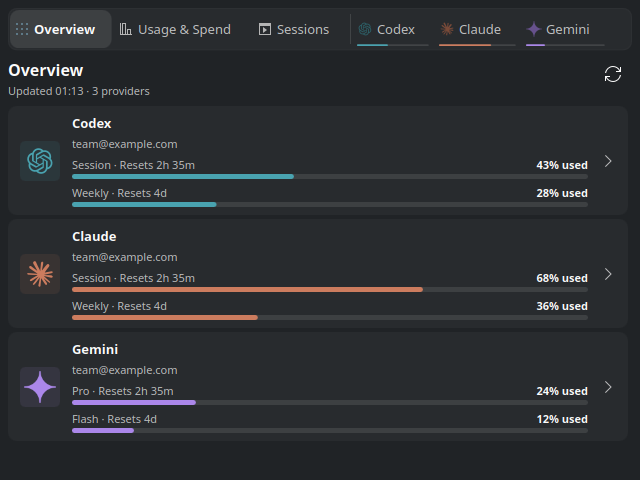
Task: Click the grid dots icon on Overview tab
Action: point(22,29)
